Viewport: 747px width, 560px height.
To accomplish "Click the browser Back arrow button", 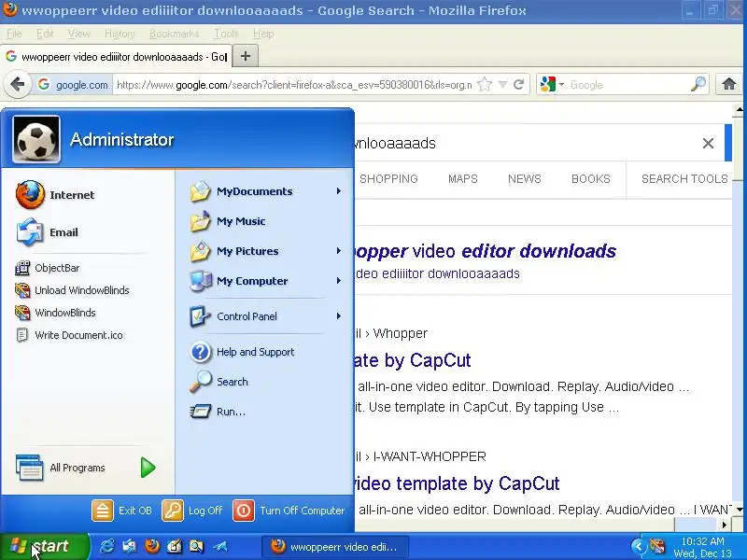I will coord(17,85).
